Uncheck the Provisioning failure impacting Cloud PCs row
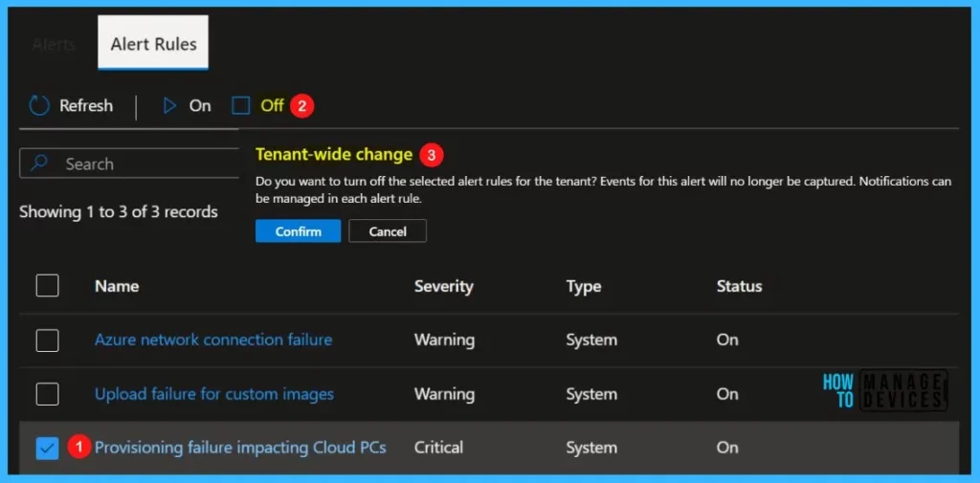Viewport: 980px width, 483px height. (x=48, y=448)
